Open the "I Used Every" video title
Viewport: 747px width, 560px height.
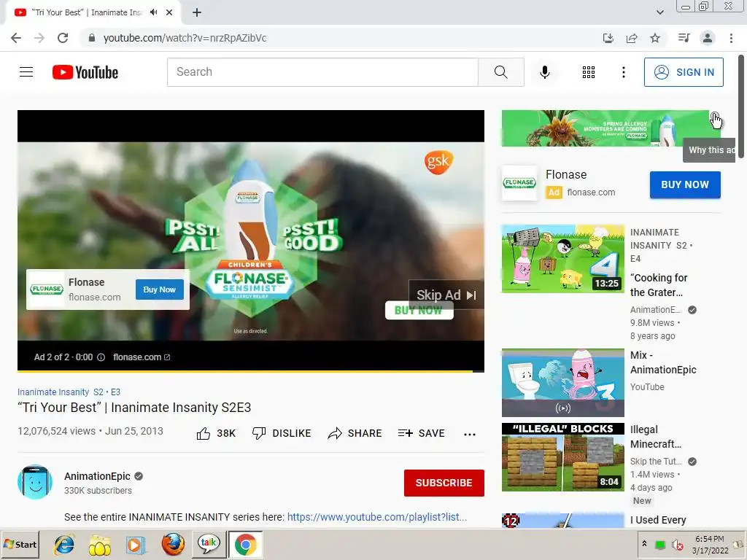coord(658,520)
